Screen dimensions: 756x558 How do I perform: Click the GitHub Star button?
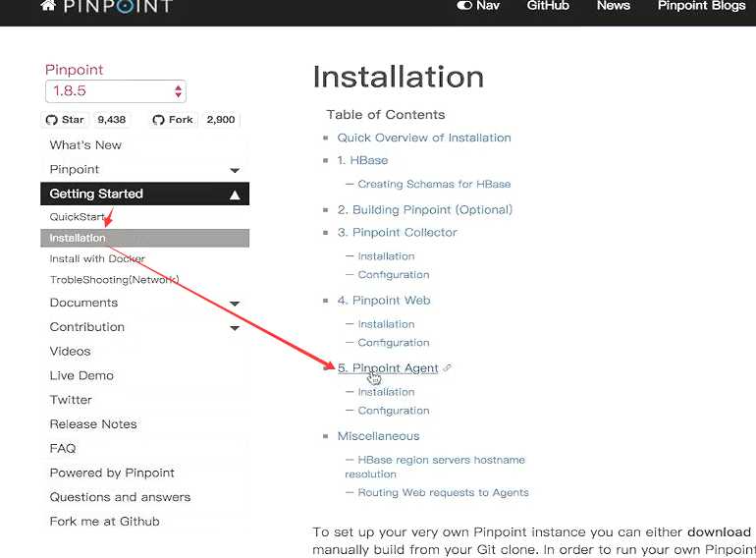[65, 120]
